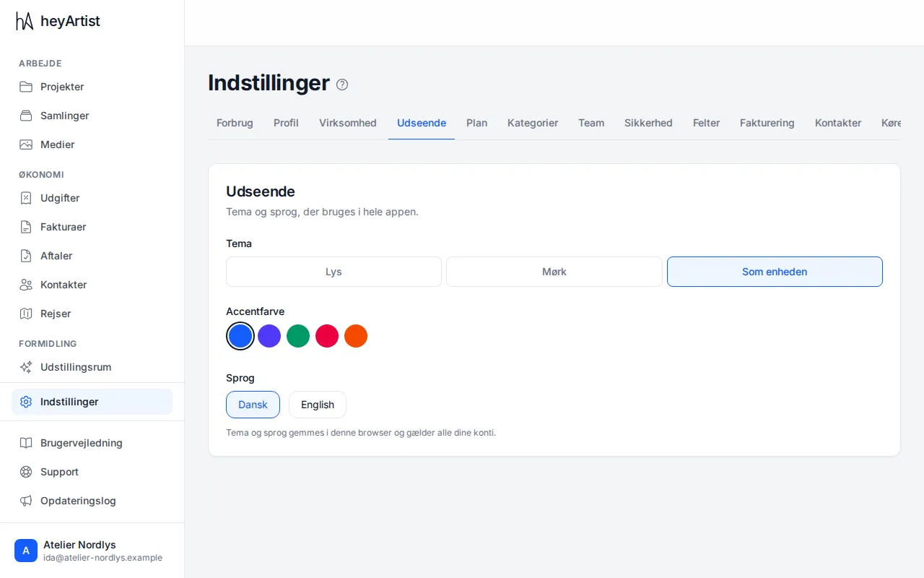Choose the orange accent color
This screenshot has height=578, width=924.
tap(356, 336)
